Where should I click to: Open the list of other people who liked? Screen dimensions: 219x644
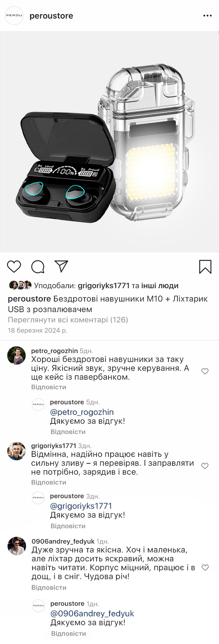coord(160,285)
